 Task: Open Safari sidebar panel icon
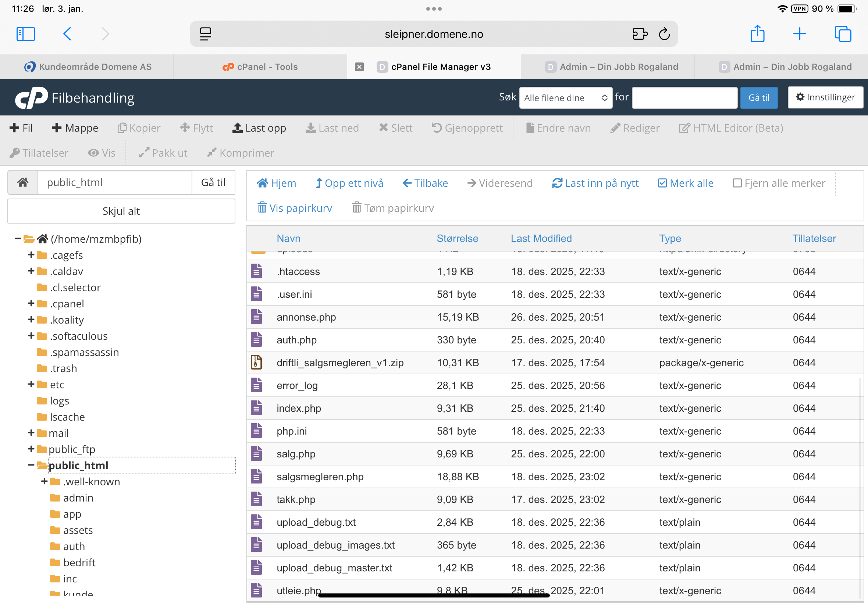click(26, 34)
